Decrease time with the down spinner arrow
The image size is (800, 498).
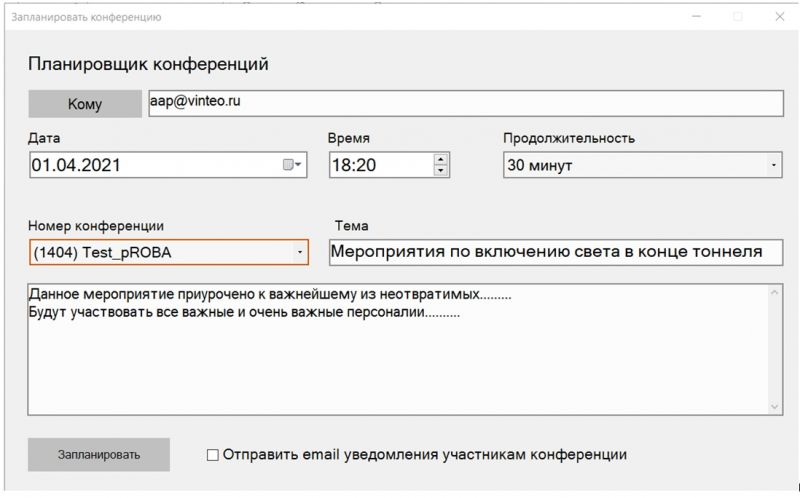[440, 170]
